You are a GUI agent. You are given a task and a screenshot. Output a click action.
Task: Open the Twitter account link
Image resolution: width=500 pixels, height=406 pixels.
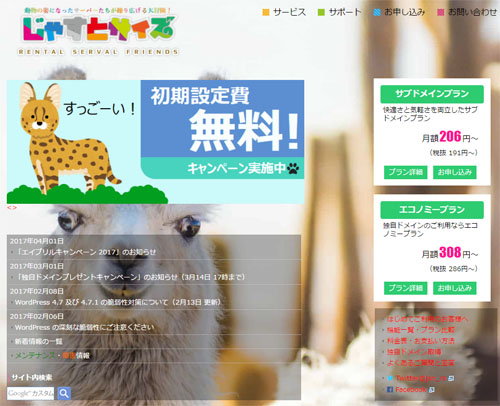(421, 378)
